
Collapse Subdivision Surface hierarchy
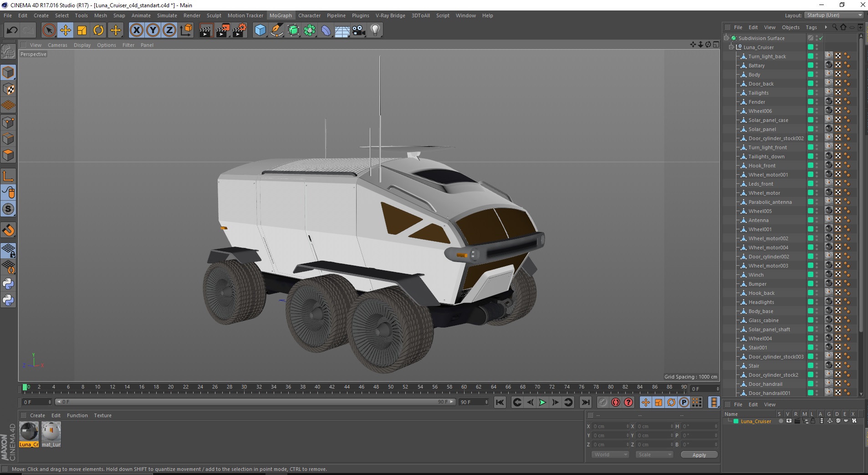coord(727,38)
